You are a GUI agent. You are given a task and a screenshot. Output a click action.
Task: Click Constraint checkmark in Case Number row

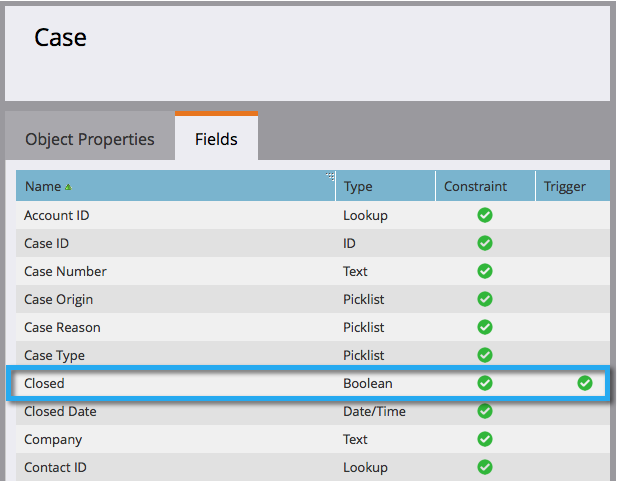tap(485, 271)
